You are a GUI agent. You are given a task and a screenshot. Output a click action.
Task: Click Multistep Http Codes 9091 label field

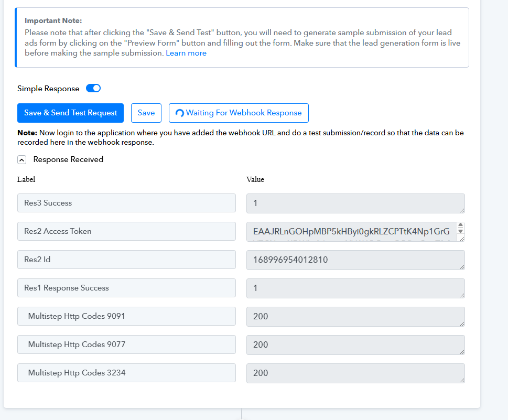[x=126, y=316]
